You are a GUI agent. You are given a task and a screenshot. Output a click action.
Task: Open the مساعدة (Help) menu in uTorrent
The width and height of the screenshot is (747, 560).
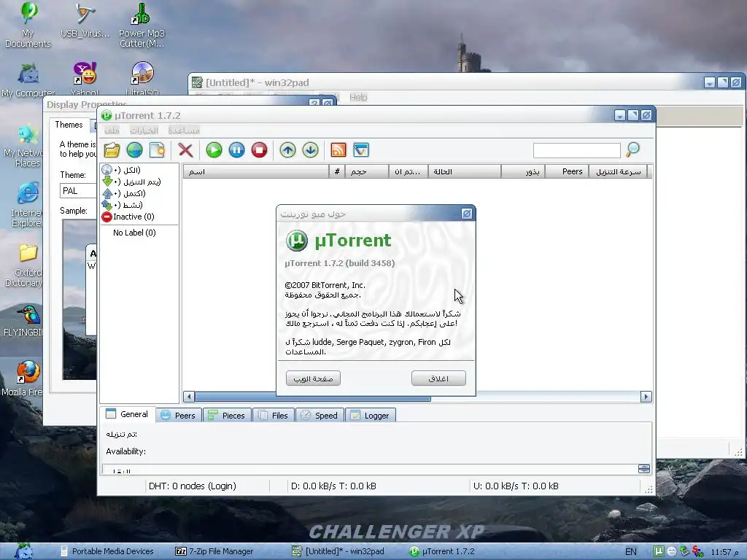tap(183, 130)
